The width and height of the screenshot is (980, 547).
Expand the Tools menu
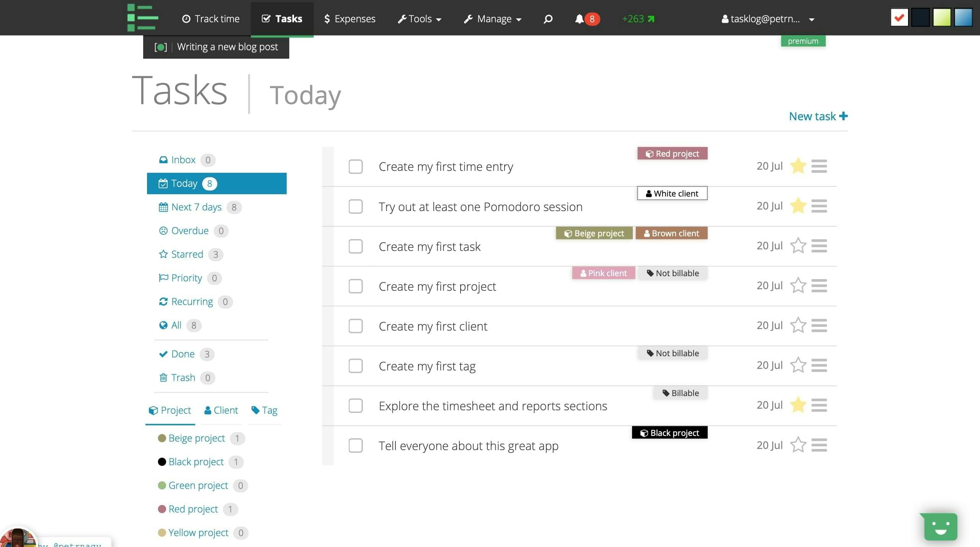419,18
